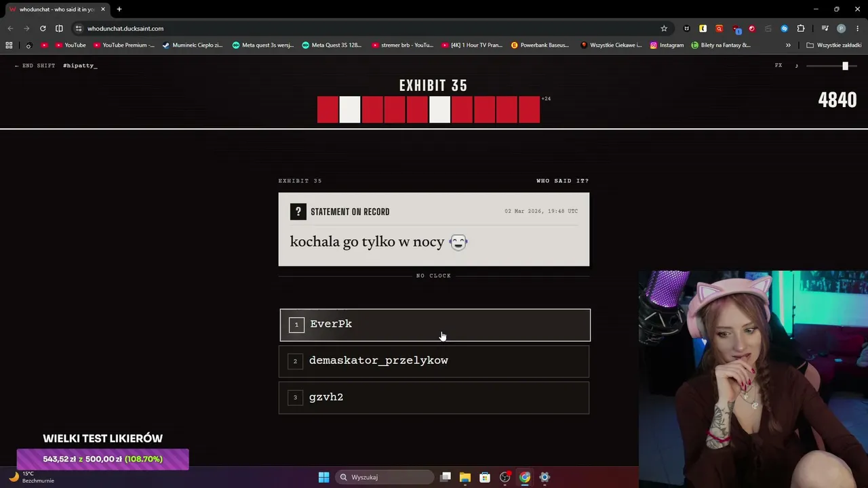This screenshot has height=488, width=868.
Task: Click the 'WHO SAID IT?' label
Action: pyautogui.click(x=563, y=181)
